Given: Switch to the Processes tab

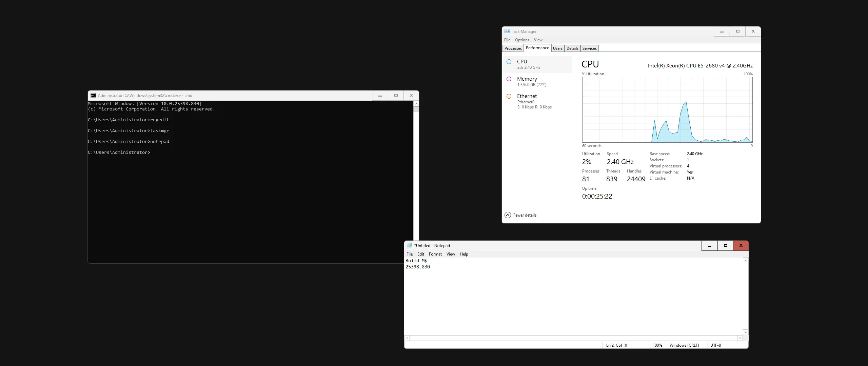Looking at the screenshot, I should point(513,48).
